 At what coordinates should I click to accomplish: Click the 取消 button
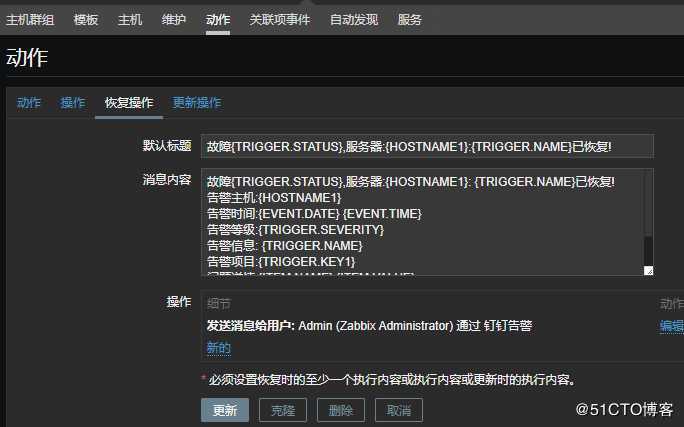[x=399, y=410]
